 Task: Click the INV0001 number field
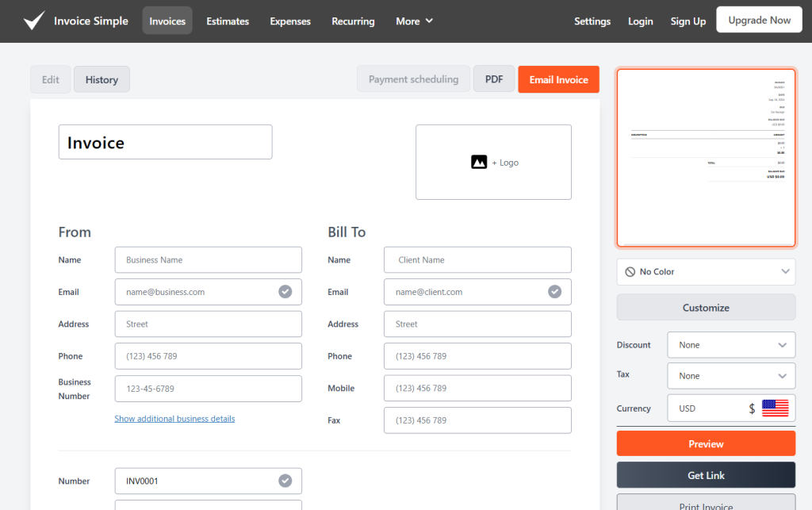[x=209, y=481]
